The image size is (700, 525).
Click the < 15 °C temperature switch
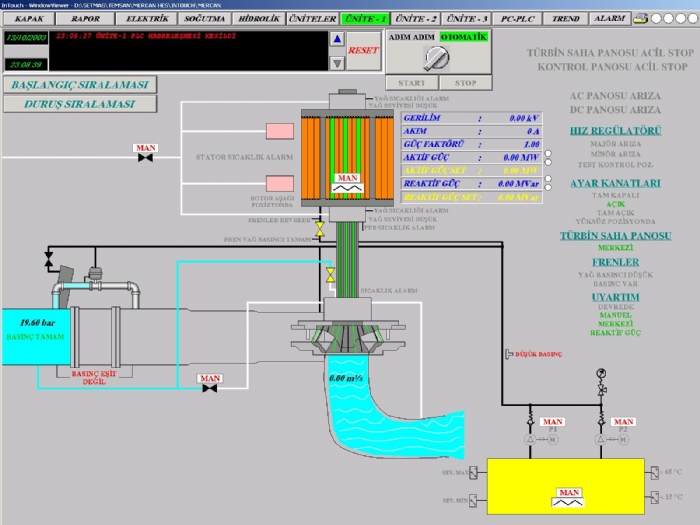(654, 497)
